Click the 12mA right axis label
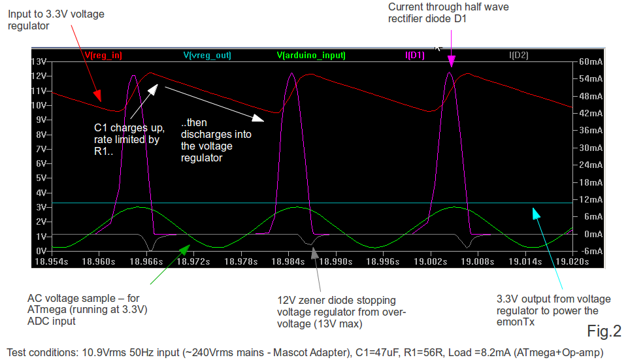This screenshot has height=364, width=628. tap(591, 199)
